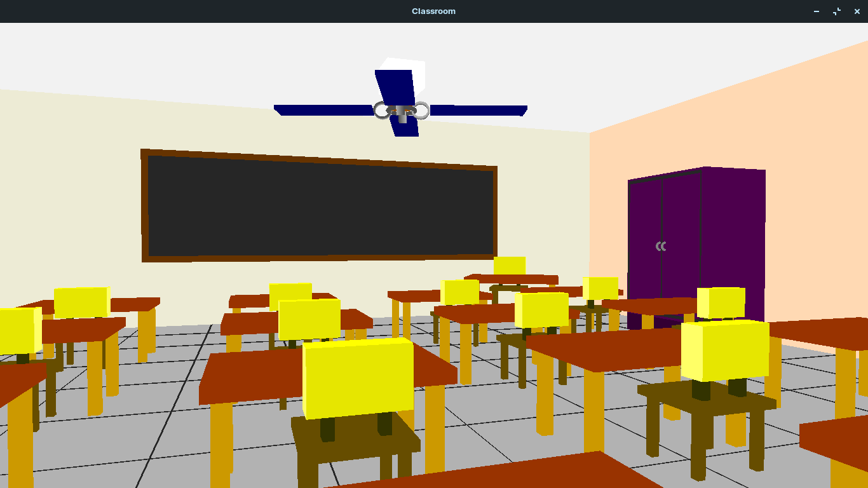Click the ceiling fan's metallic center hub

[x=401, y=111]
